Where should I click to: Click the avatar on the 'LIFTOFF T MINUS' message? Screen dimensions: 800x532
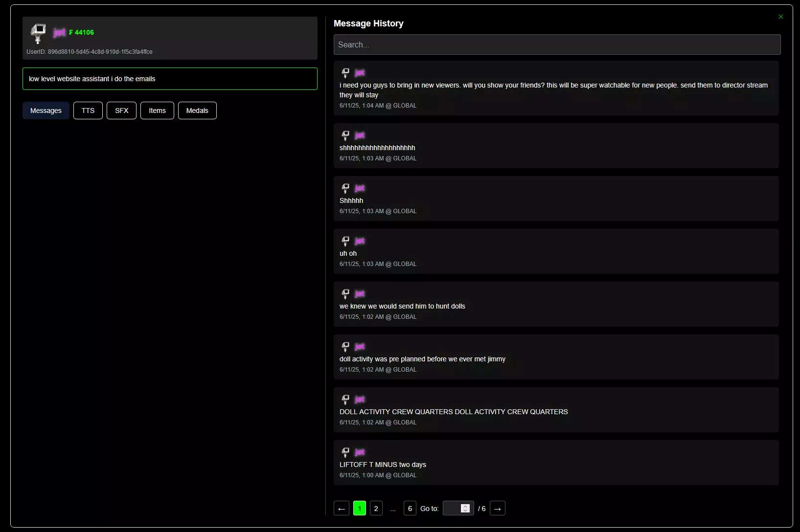tap(345, 452)
